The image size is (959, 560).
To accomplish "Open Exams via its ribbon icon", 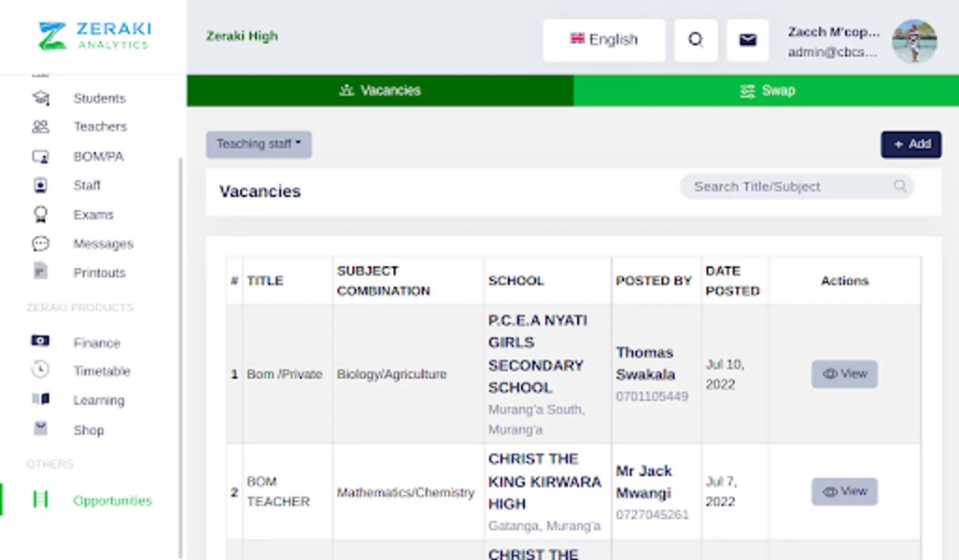I will (40, 215).
